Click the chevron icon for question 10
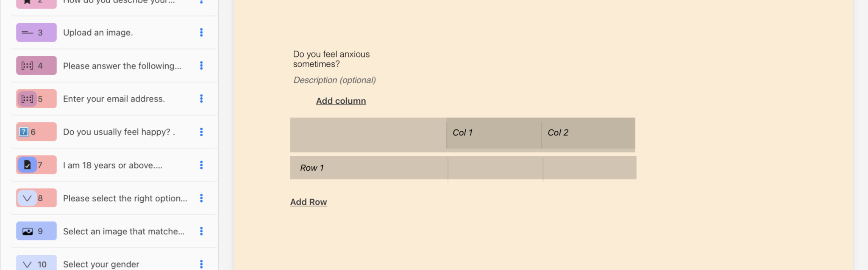 [27, 264]
